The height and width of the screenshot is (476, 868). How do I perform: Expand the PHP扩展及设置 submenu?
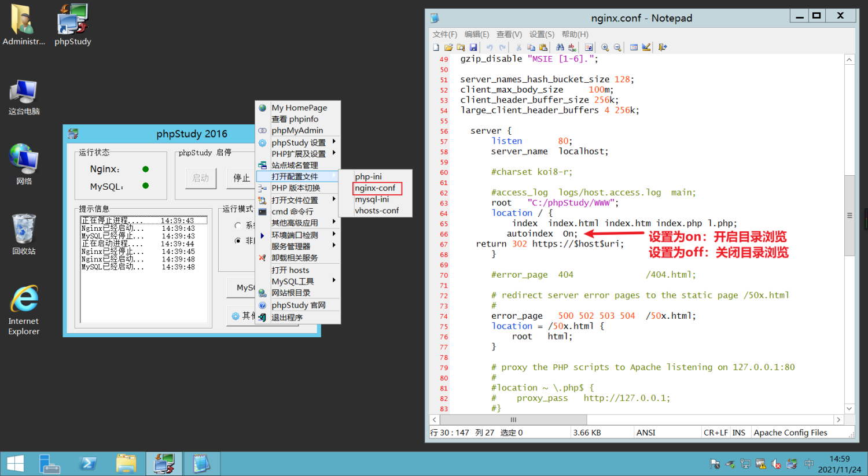coord(298,154)
